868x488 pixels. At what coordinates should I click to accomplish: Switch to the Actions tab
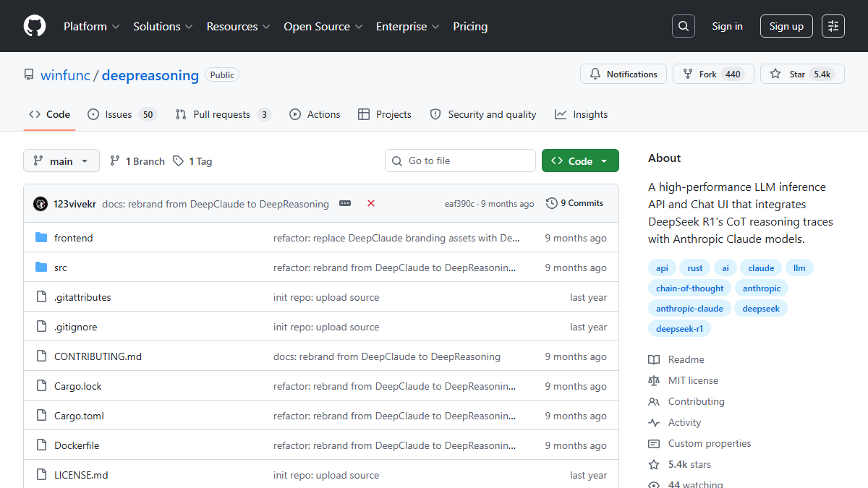pyautogui.click(x=315, y=114)
